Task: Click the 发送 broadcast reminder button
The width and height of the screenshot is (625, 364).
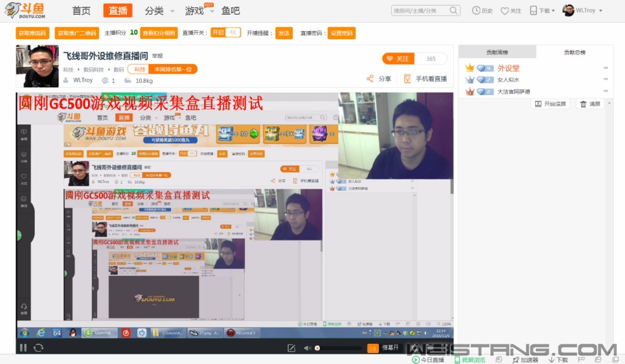Action: click(284, 33)
